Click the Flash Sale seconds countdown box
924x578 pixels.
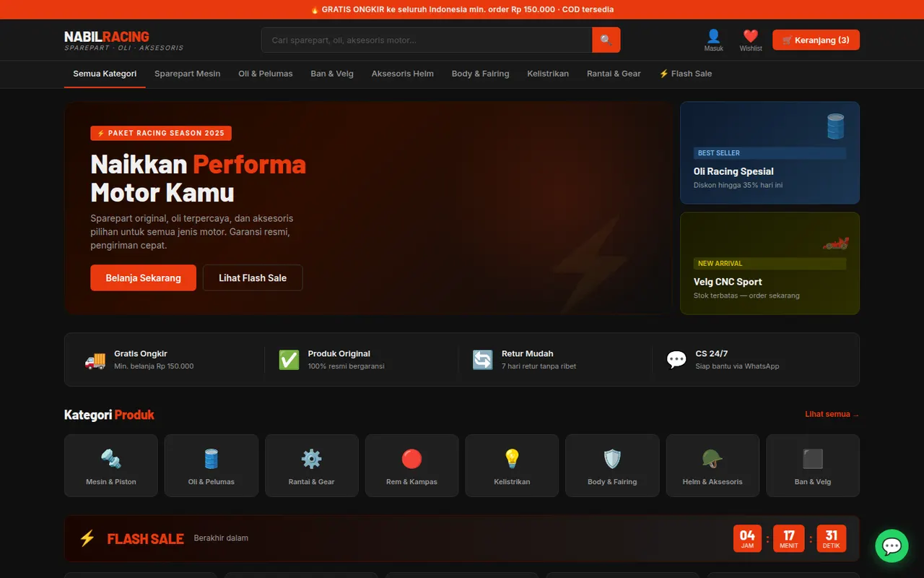pos(831,538)
